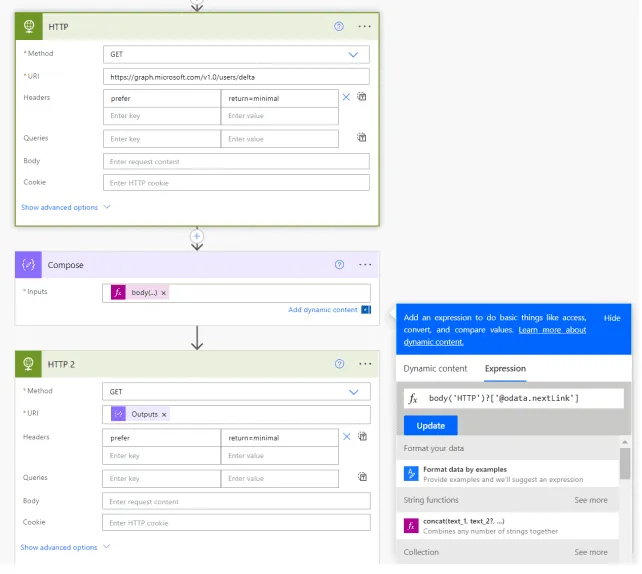642x574 pixels.
Task: Expand Show advanced options in HTTP 2
Action: pyautogui.click(x=65, y=547)
